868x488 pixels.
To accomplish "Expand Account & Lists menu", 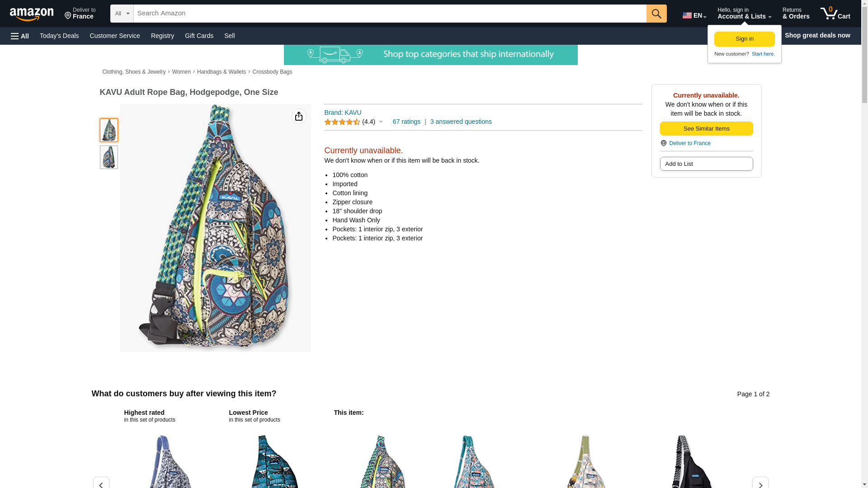I will 744,14.
